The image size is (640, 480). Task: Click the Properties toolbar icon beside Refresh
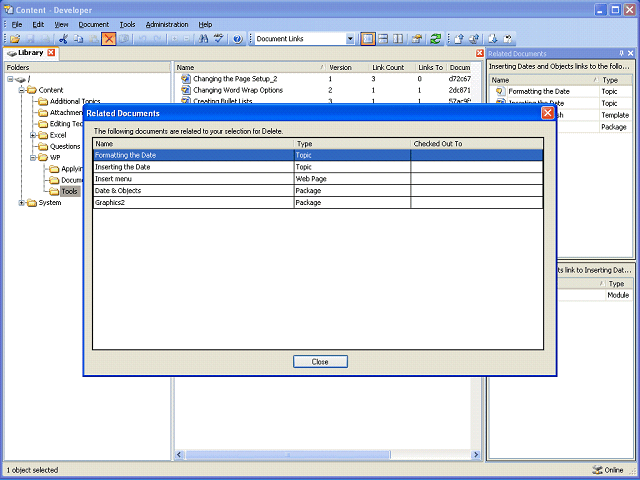tap(416, 39)
